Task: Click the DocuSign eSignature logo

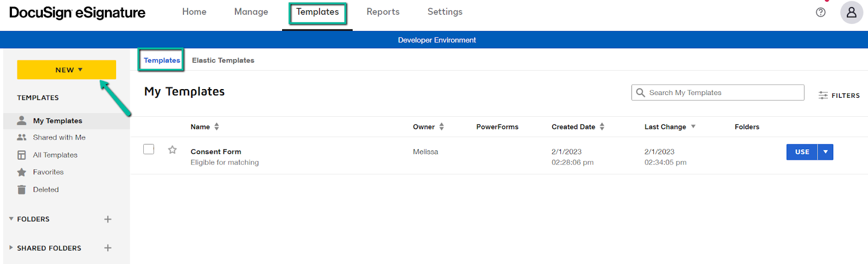Action: point(77,13)
